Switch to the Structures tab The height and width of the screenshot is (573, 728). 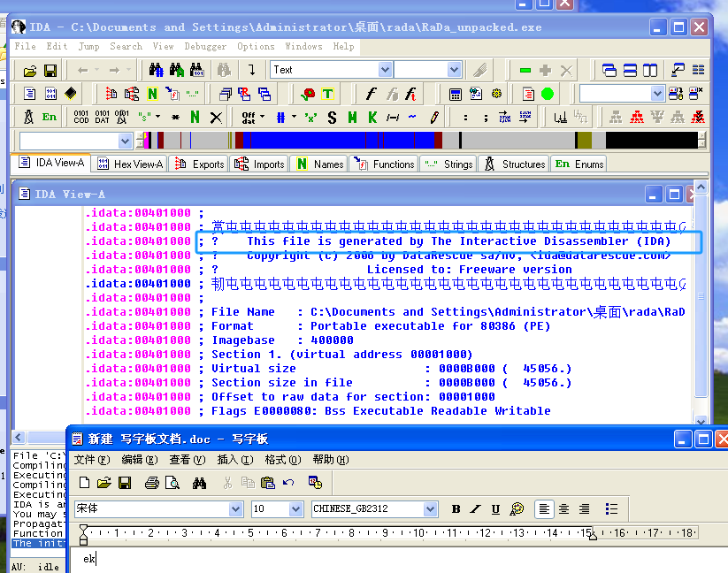514,164
